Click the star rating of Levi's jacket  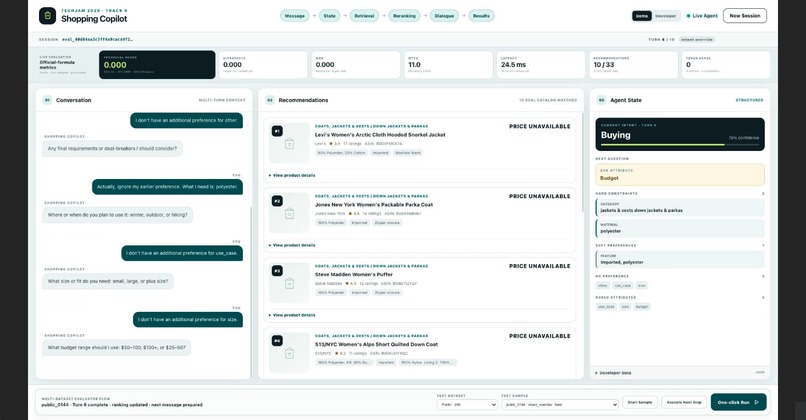pyautogui.click(x=335, y=144)
